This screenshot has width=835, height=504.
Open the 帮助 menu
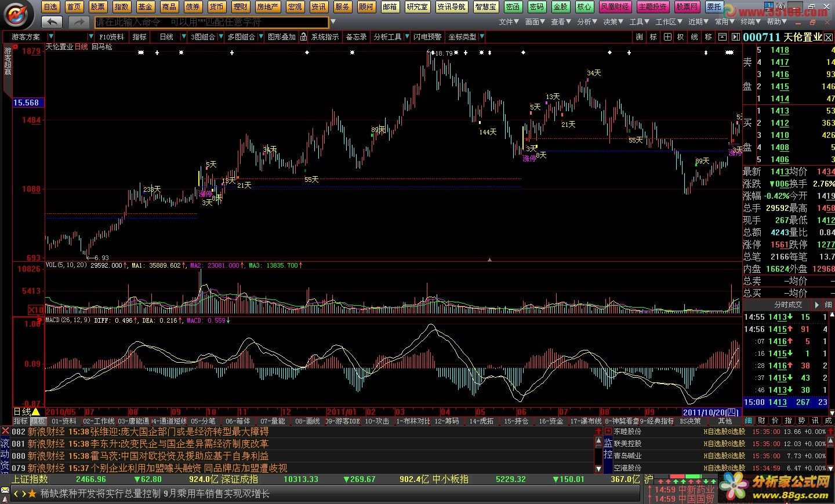click(x=777, y=21)
